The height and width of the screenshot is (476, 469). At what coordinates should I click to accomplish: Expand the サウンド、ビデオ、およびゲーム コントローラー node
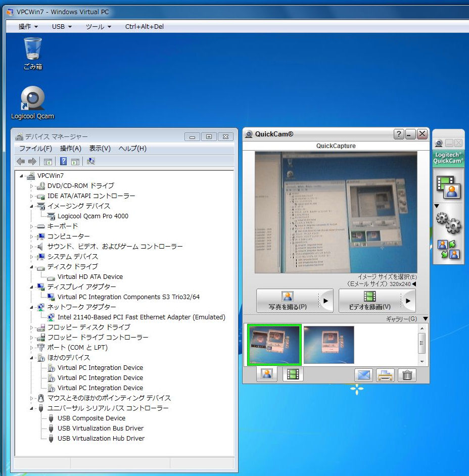pyautogui.click(x=31, y=247)
